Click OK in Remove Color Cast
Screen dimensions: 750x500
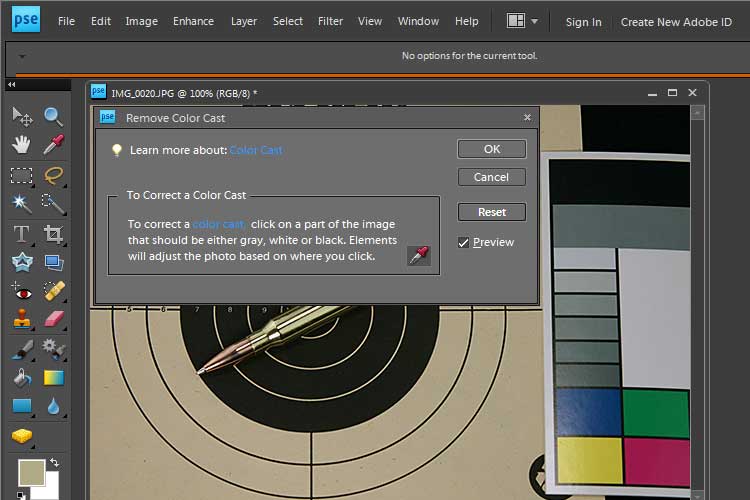click(492, 149)
